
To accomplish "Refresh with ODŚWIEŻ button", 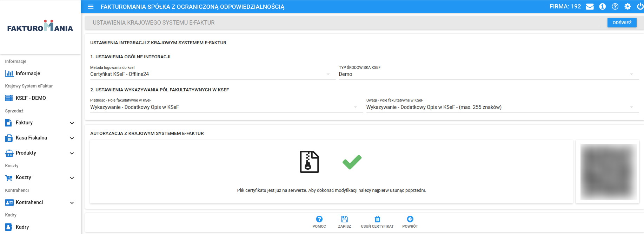I will click(x=622, y=22).
